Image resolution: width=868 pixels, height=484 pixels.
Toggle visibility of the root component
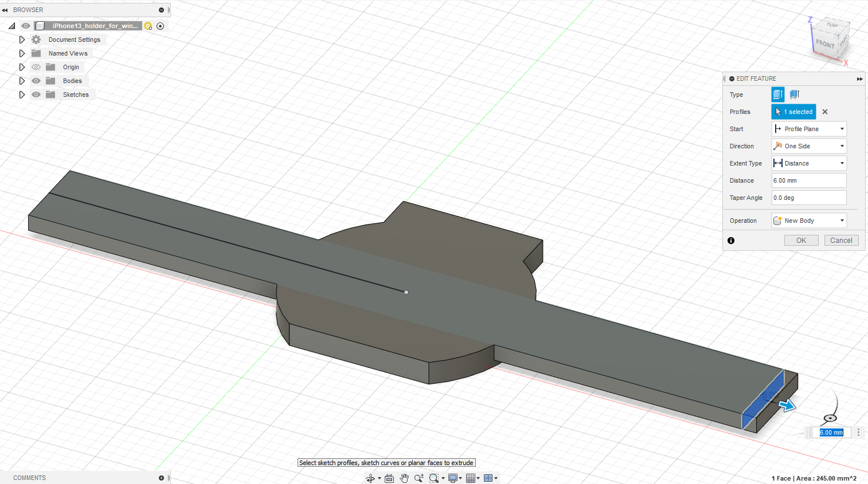point(26,26)
